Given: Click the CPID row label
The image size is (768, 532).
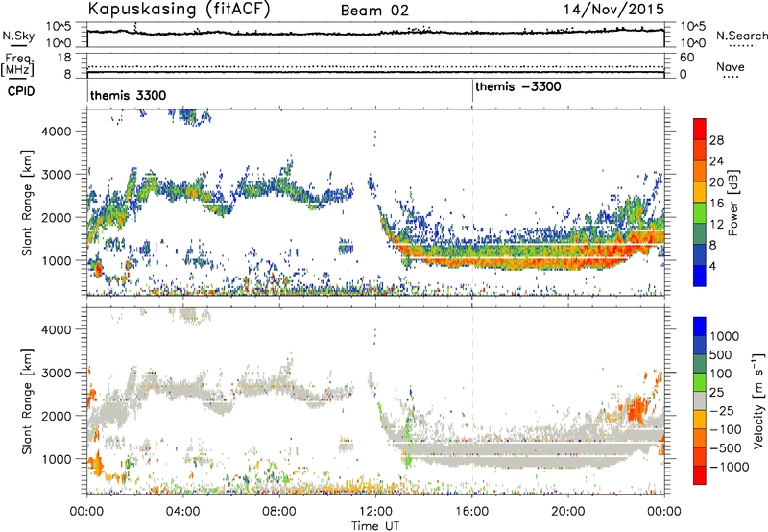Looking at the screenshot, I should (21, 91).
